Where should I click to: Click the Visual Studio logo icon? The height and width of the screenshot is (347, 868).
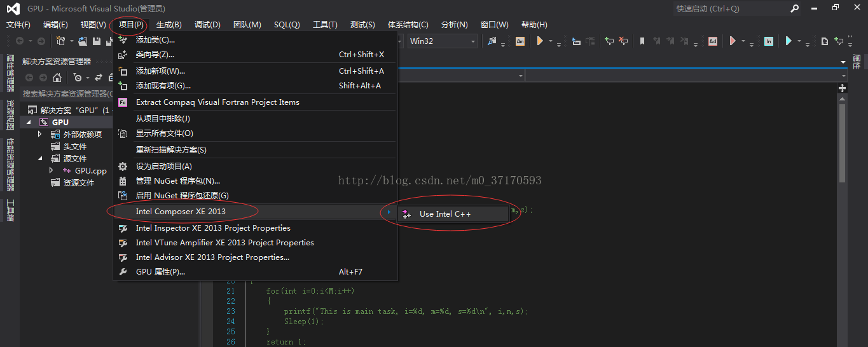tap(13, 9)
